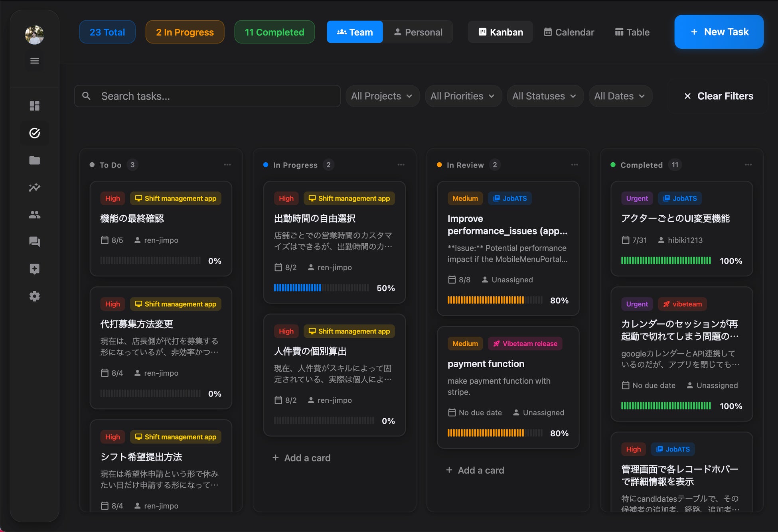Click the New Task button
778x532 pixels.
point(719,32)
